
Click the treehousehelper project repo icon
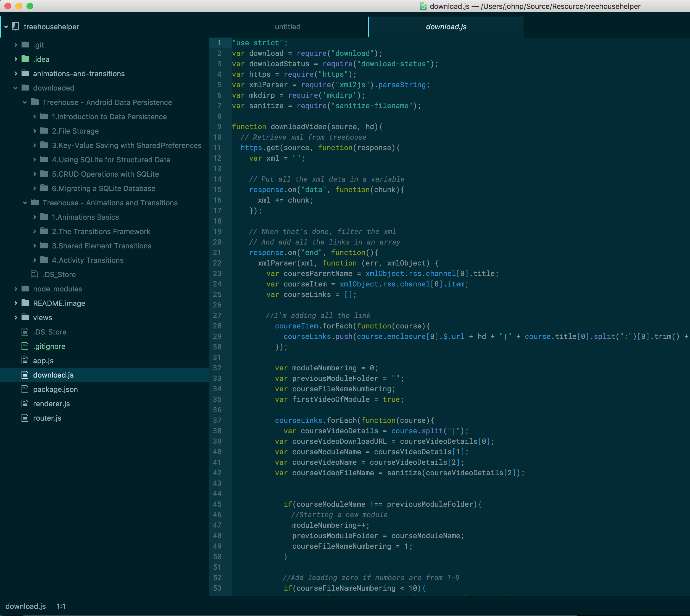15,26
